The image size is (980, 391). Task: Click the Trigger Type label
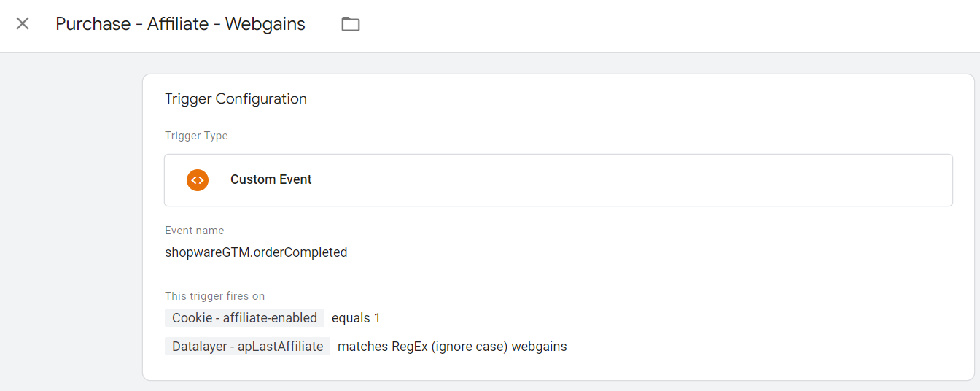[x=196, y=136]
